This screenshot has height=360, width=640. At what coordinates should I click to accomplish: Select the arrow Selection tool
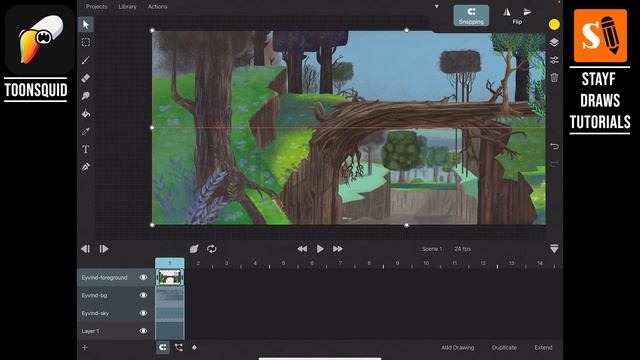[86, 24]
